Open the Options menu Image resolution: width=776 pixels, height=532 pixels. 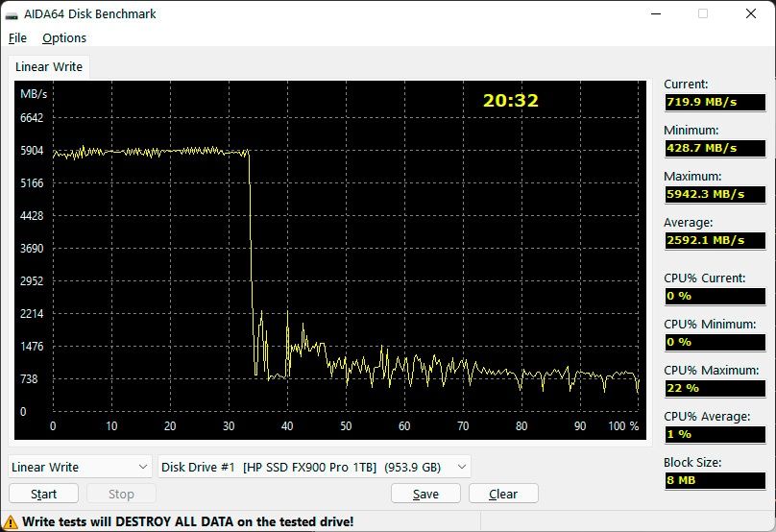click(64, 38)
